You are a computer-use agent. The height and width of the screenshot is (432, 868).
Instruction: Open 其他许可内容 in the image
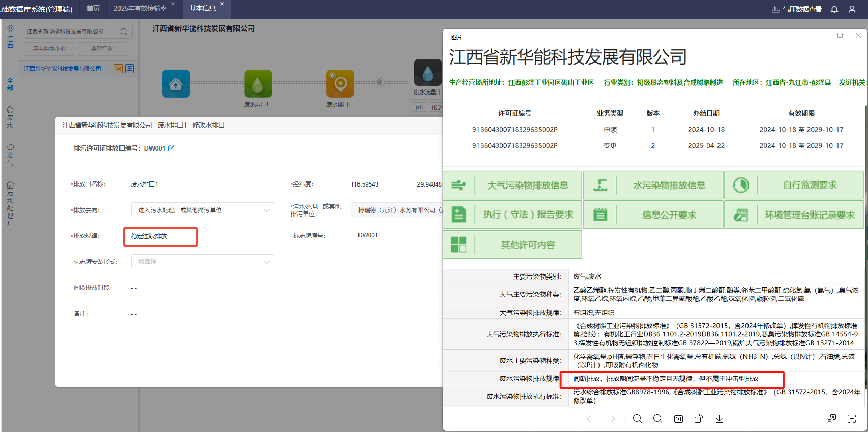[x=512, y=244]
